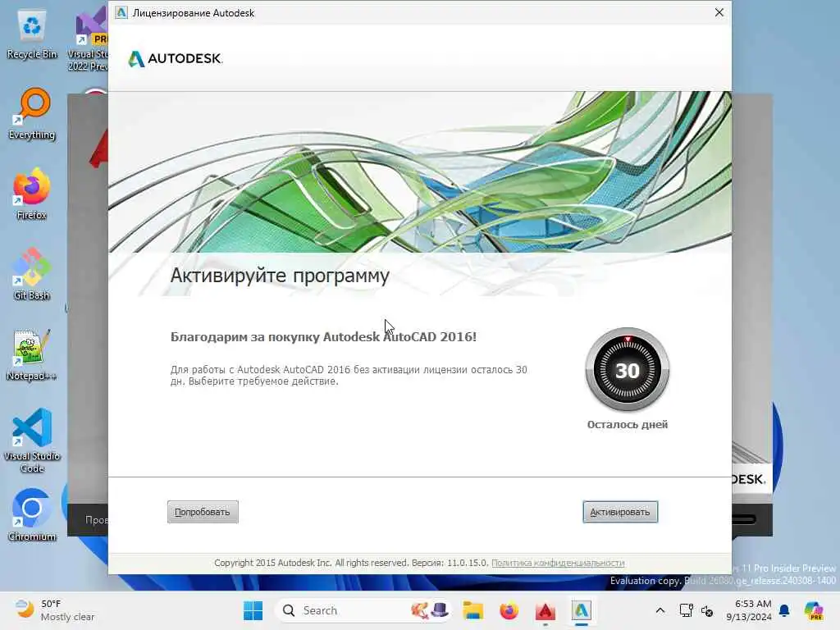Switch to Autodesk licensing taskbar icon

pyautogui.click(x=582, y=610)
